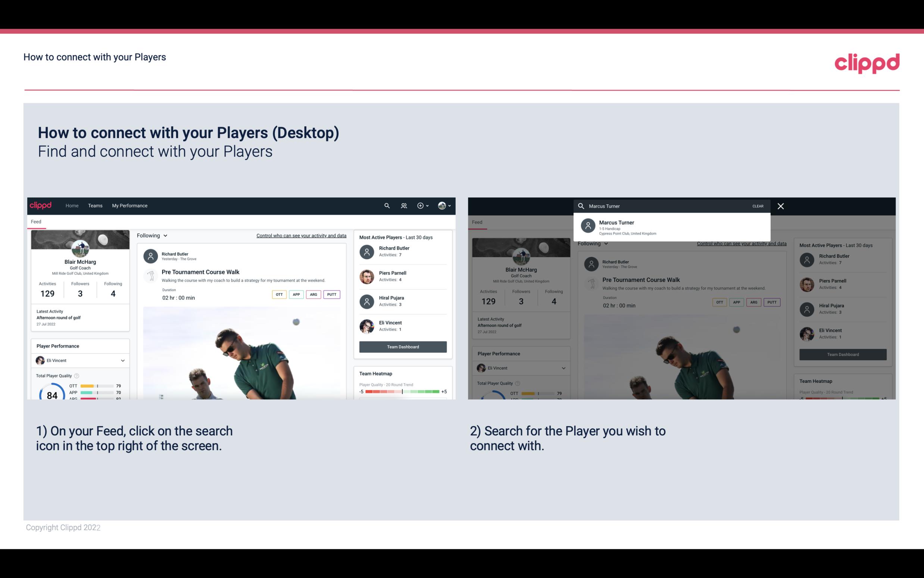Click the Teams navigation icon
Viewport: 924px width, 578px height.
click(x=95, y=206)
